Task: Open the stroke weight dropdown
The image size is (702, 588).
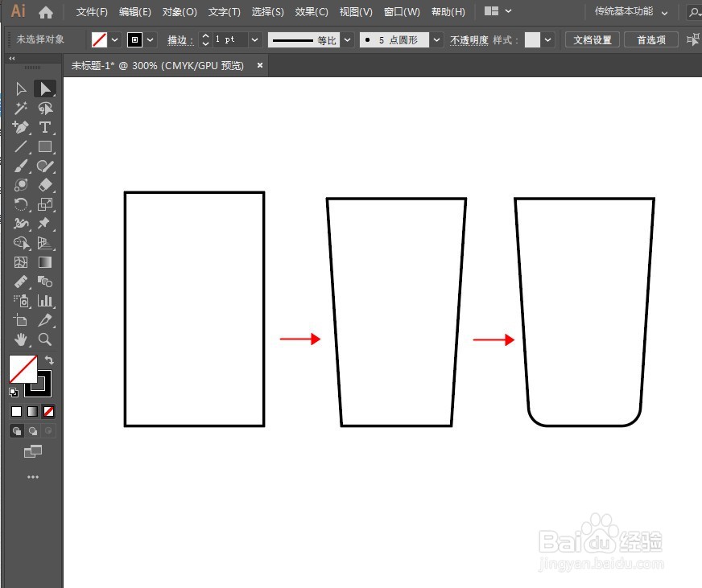Action: [x=254, y=39]
